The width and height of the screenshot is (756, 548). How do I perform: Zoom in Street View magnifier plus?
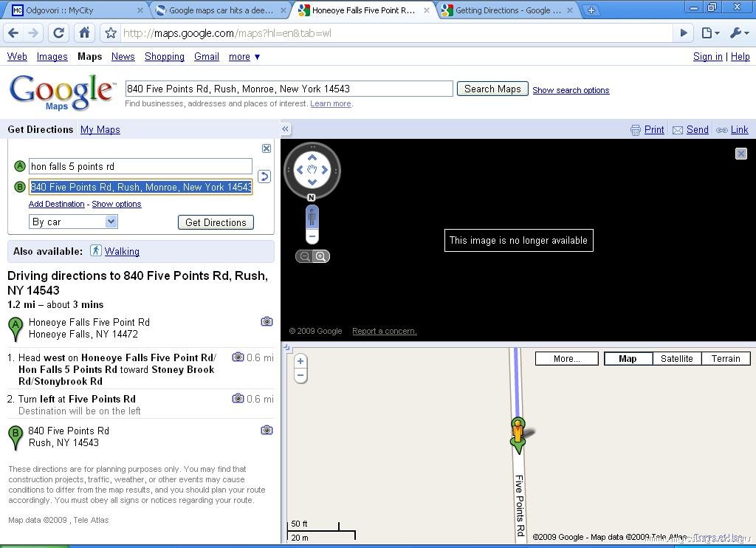[x=320, y=256]
